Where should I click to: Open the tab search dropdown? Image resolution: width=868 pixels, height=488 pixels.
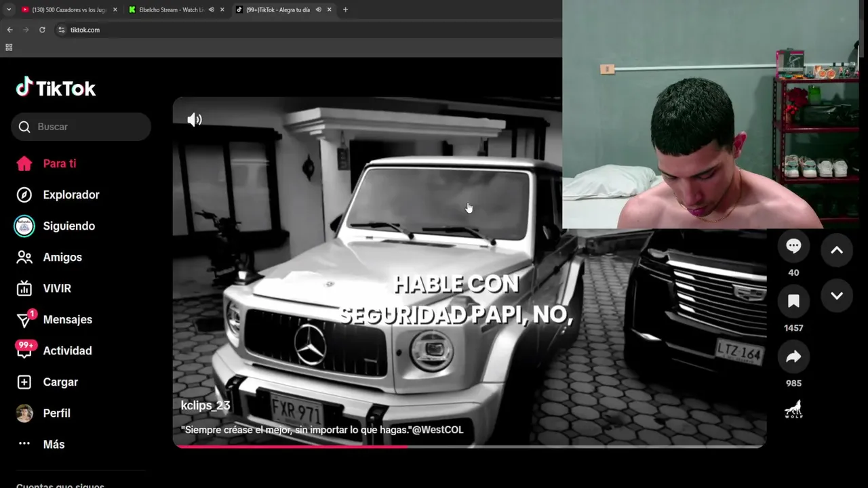[9, 9]
